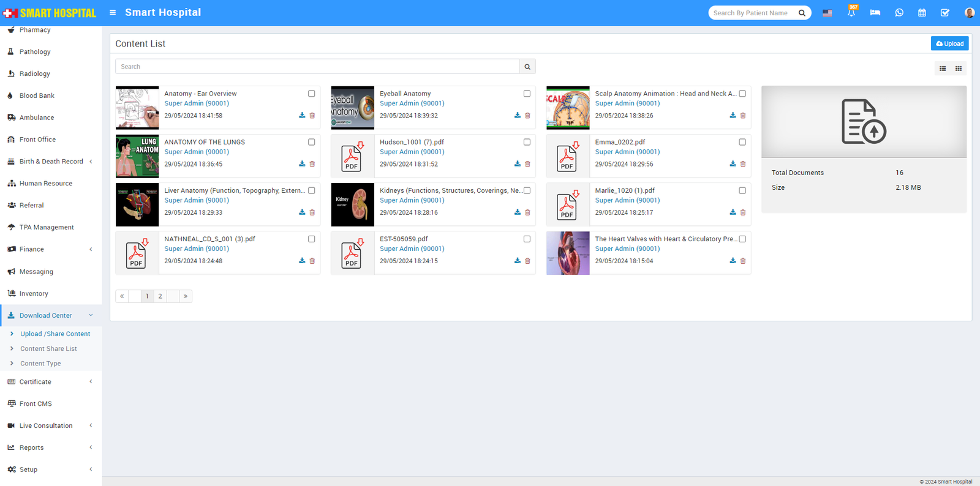Click the bed status icon in header
The width and height of the screenshot is (980, 486).
pyautogui.click(x=875, y=13)
